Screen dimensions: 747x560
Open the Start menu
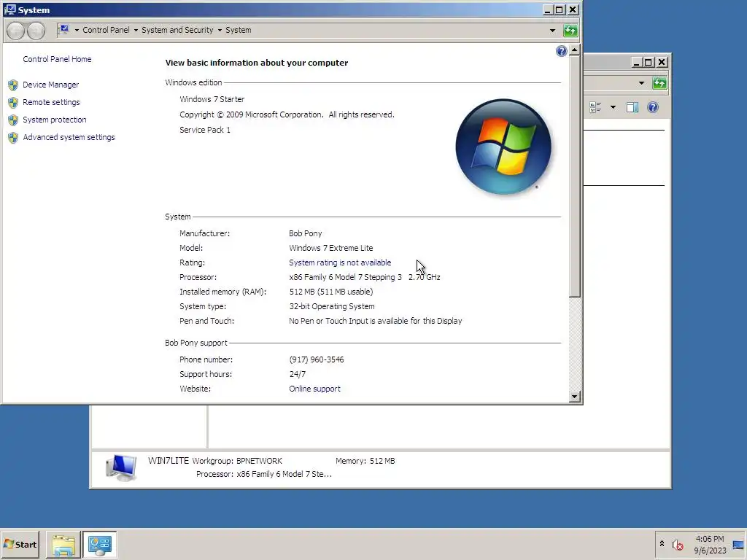(x=20, y=544)
